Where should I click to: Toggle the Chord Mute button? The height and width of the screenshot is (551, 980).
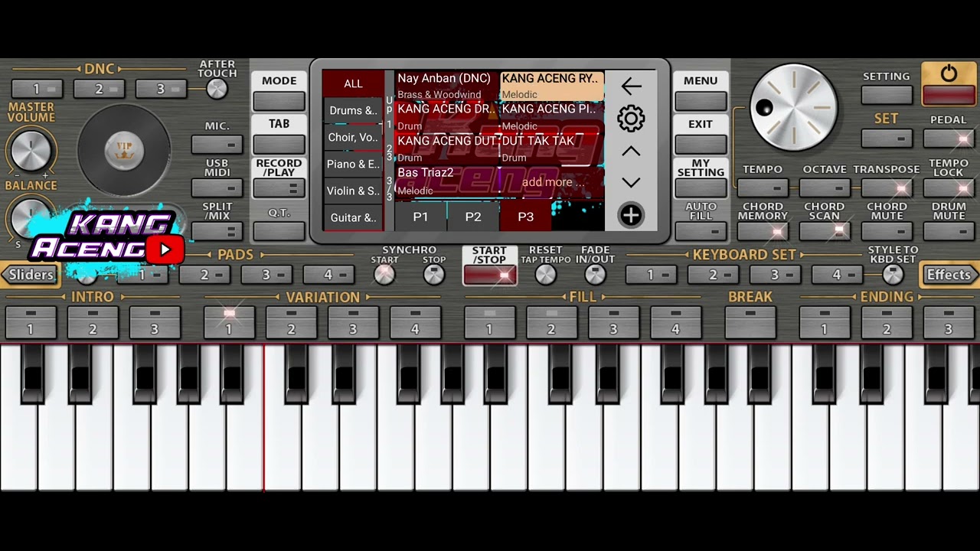pos(887,231)
